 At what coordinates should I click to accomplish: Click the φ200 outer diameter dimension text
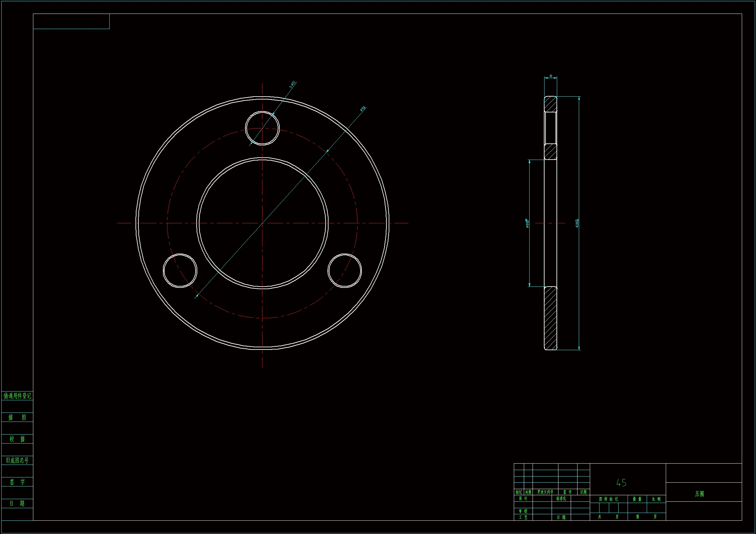(x=577, y=223)
